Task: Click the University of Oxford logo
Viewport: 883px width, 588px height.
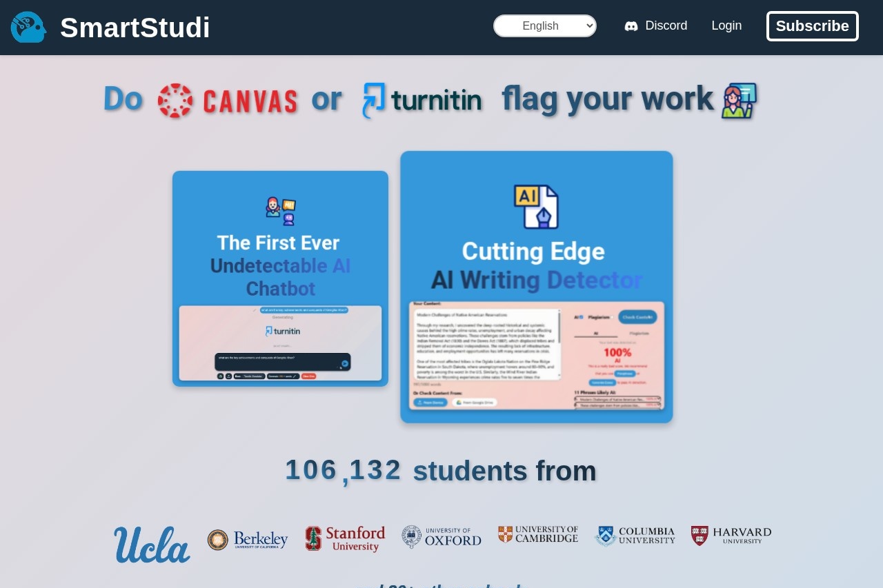Action: click(x=441, y=537)
